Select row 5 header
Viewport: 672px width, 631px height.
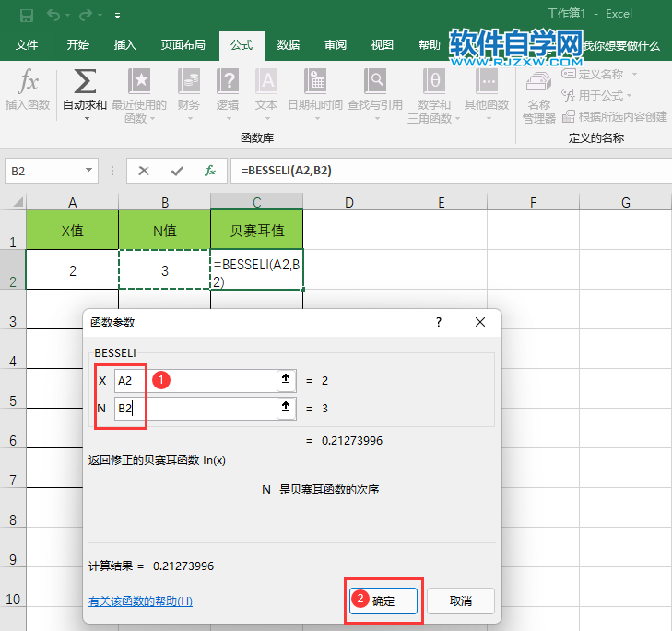[x=13, y=388]
